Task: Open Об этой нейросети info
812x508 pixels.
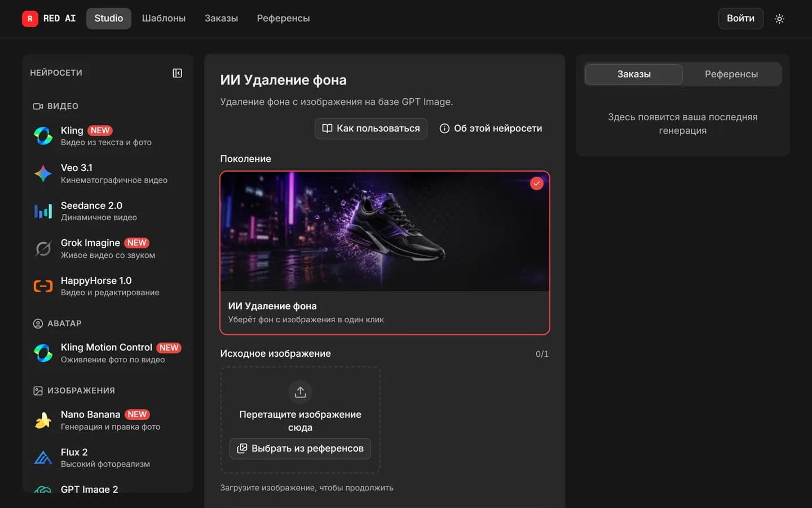Action: tap(491, 129)
